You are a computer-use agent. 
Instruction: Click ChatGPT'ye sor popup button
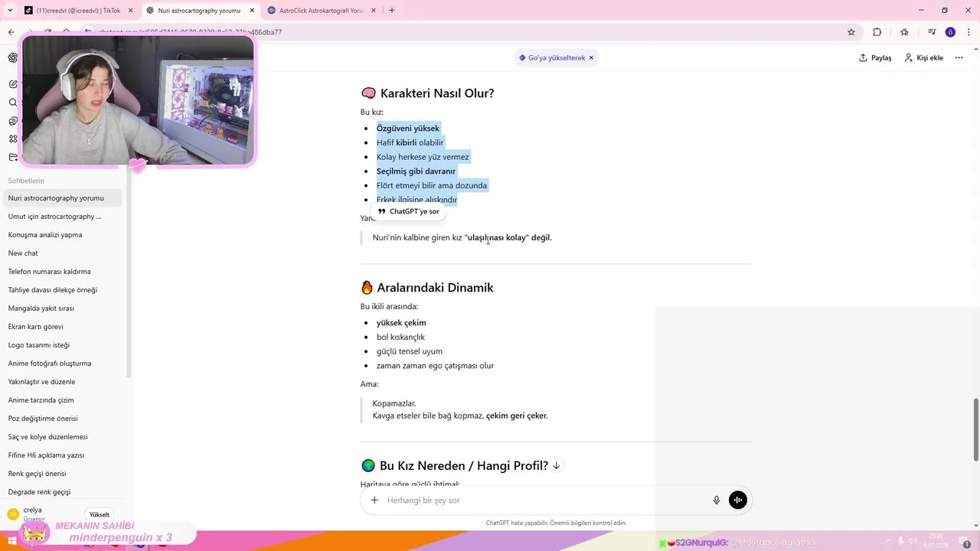pyautogui.click(x=408, y=211)
